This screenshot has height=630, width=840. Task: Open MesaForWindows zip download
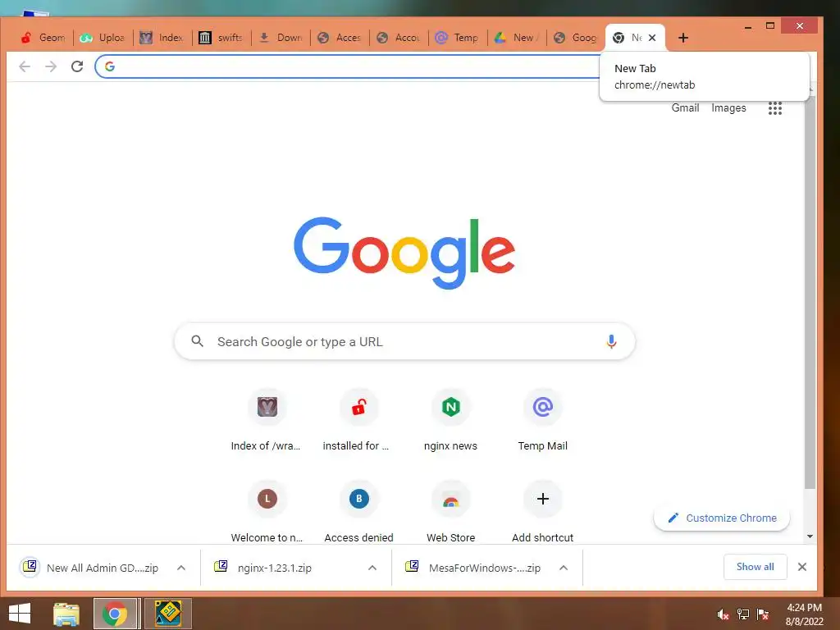coord(473,568)
